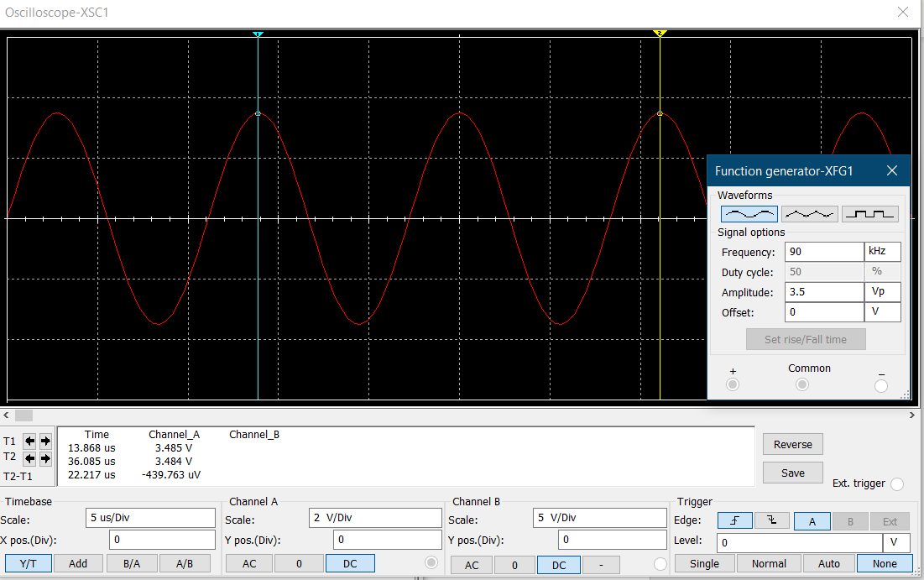
Task: Enable the Ext. trigger radio button
Action: point(897,483)
